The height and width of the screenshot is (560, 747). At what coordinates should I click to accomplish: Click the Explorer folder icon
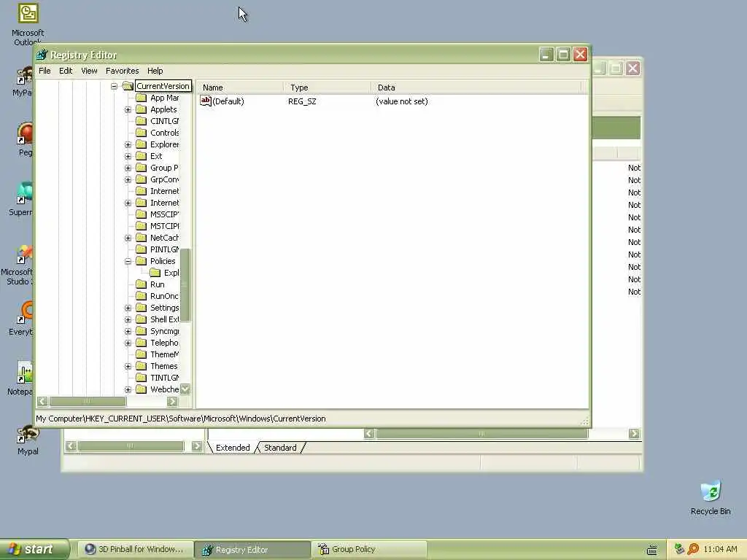pos(141,144)
